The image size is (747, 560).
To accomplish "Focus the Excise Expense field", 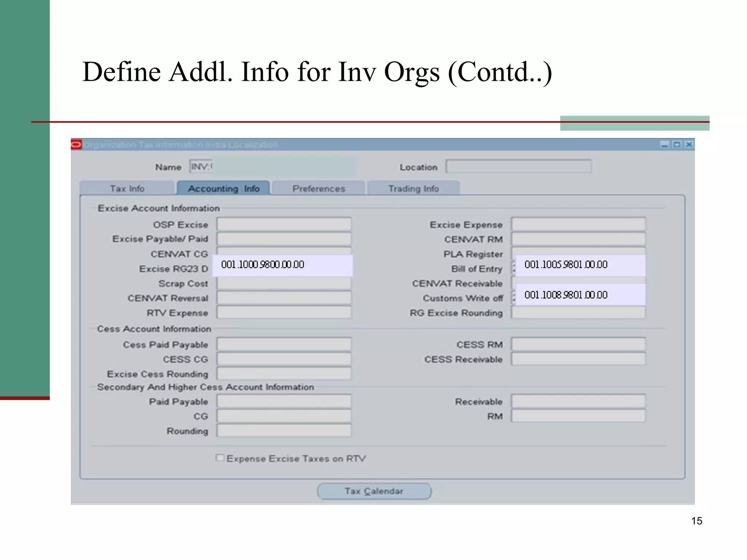I will (578, 224).
